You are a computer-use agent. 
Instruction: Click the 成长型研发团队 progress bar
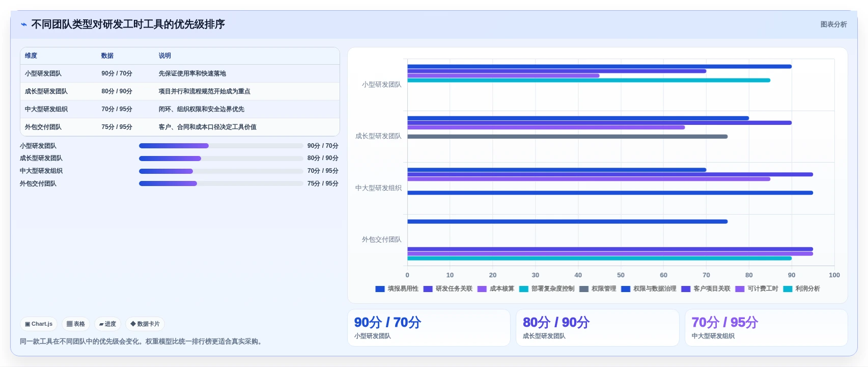point(221,159)
